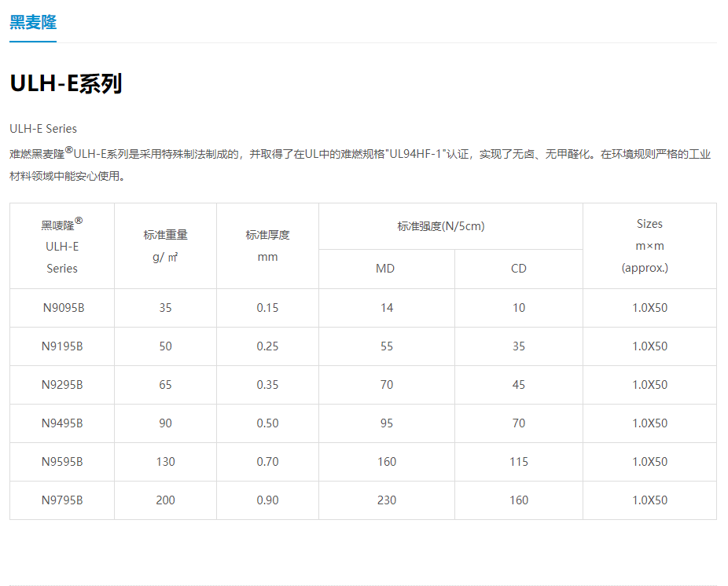Click CD strength 35 in N9195B row
Screen dimensions: 728x586
tap(519, 346)
